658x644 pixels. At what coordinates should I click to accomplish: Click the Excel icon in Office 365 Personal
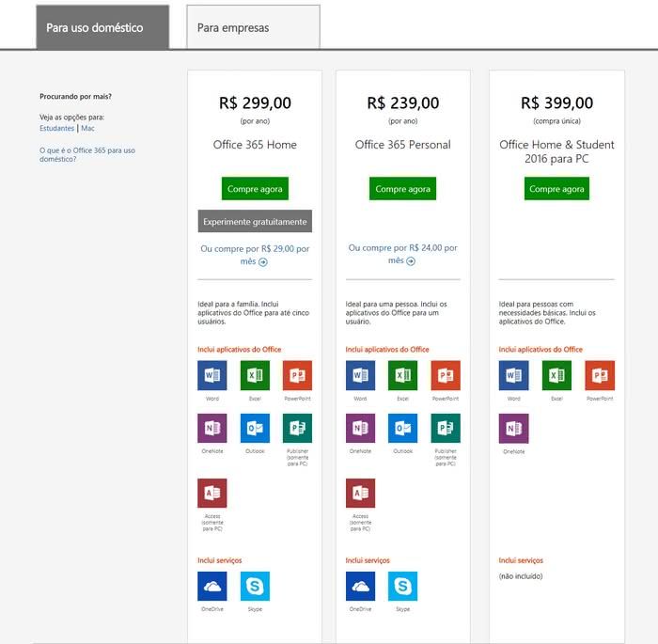[x=403, y=375]
